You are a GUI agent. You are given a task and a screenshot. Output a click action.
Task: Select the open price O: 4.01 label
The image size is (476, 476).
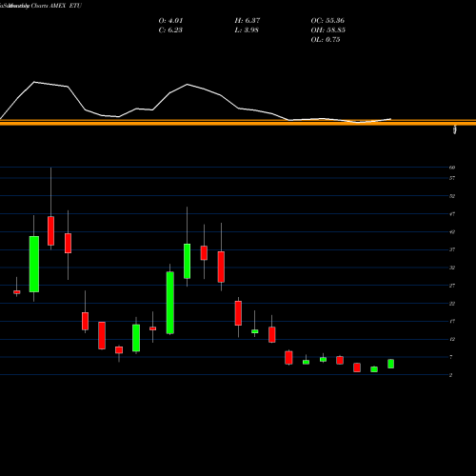click(x=170, y=21)
